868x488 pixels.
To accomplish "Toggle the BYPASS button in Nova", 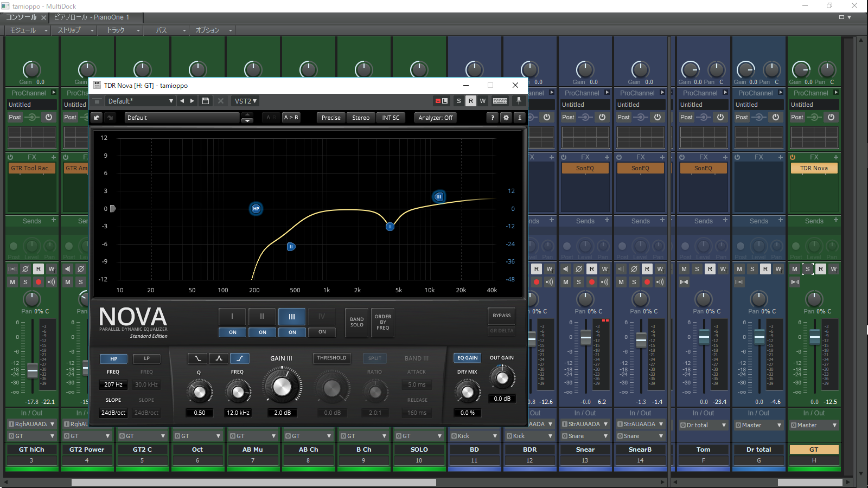I will pyautogui.click(x=501, y=316).
